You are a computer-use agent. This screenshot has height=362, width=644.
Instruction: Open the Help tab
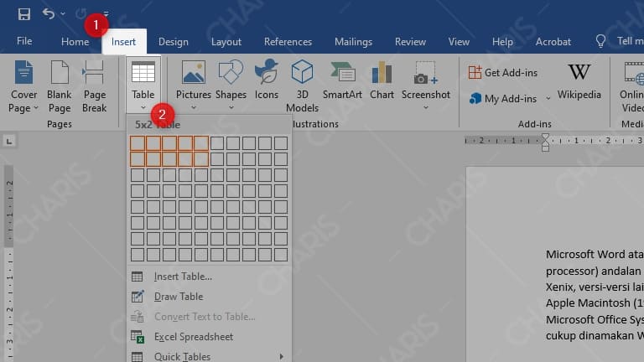click(x=502, y=41)
